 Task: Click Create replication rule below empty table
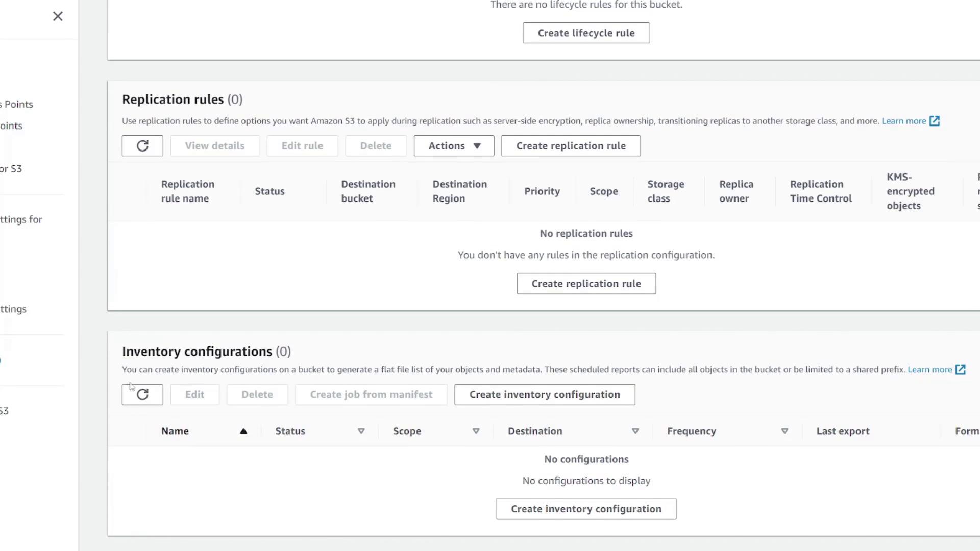(586, 284)
